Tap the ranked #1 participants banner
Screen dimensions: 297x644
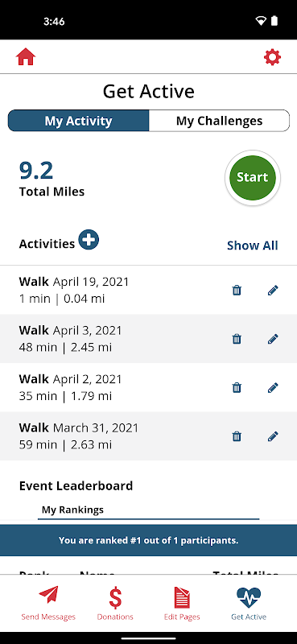click(x=148, y=540)
